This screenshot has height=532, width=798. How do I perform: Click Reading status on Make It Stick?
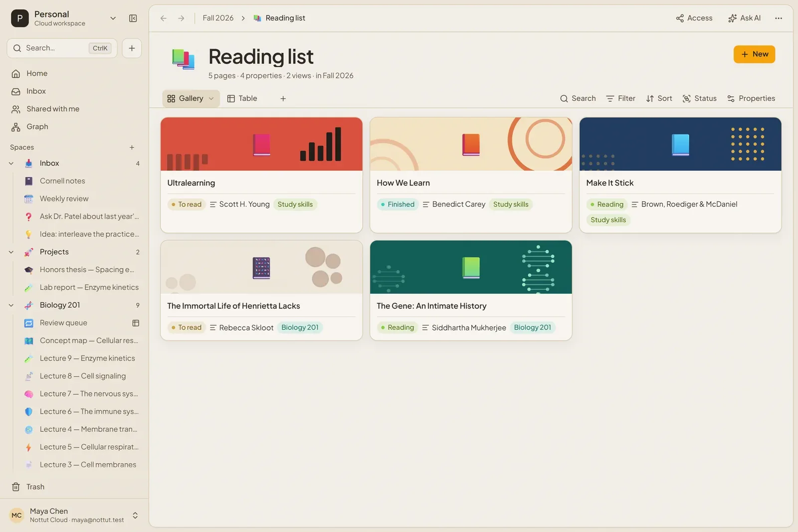[607, 204]
